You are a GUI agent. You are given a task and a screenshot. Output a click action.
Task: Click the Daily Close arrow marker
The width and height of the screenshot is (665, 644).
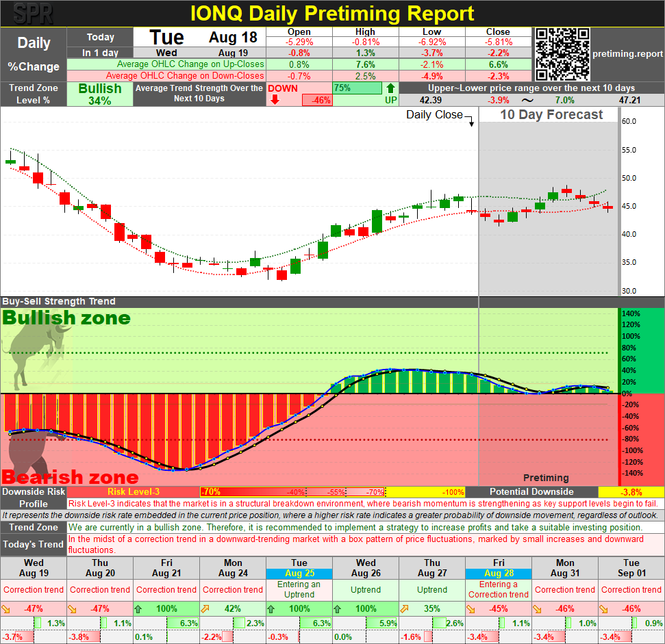coord(471,122)
